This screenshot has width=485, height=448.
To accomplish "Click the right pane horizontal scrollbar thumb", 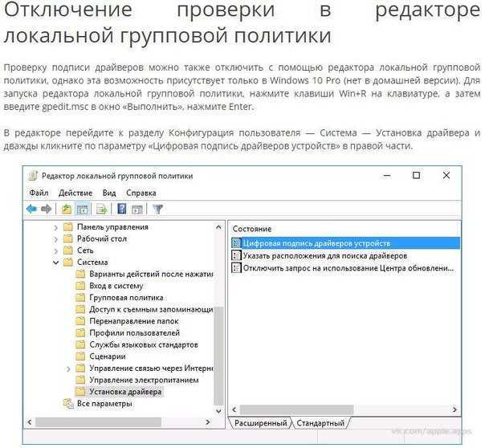I will [x=296, y=409].
